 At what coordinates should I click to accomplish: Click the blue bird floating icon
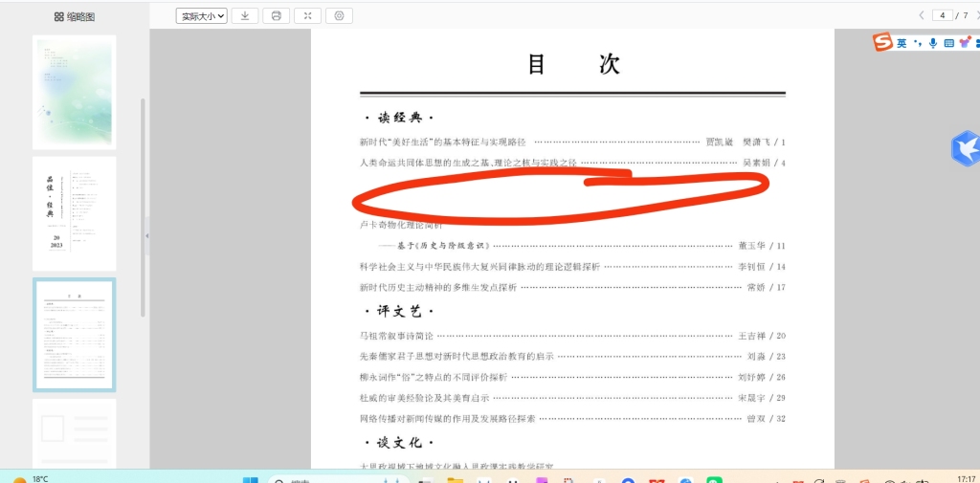click(x=965, y=148)
